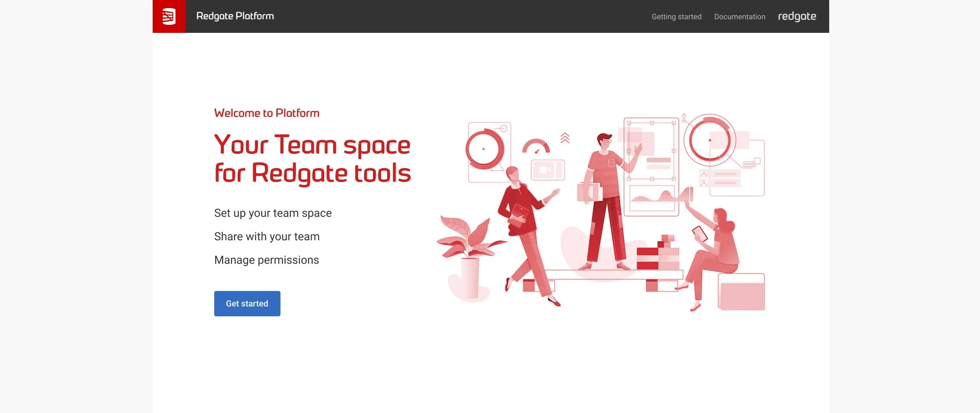Open the Getting started link

click(x=677, y=17)
